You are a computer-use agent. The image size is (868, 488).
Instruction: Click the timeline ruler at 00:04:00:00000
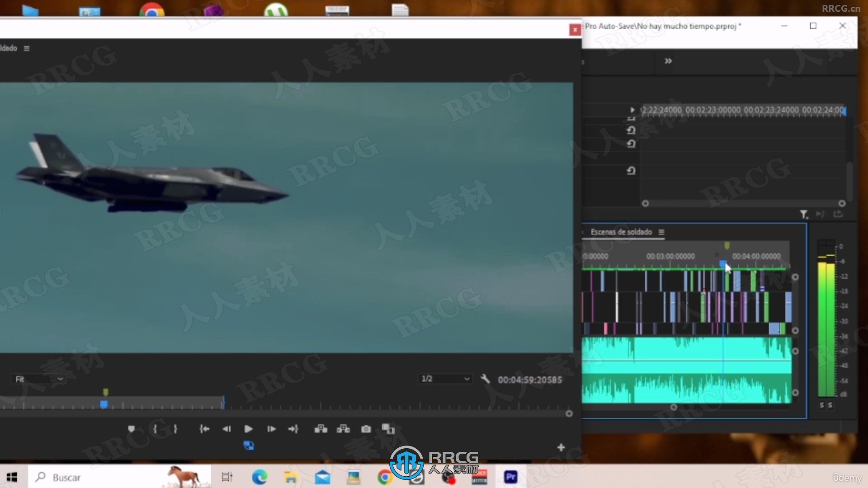point(756,256)
